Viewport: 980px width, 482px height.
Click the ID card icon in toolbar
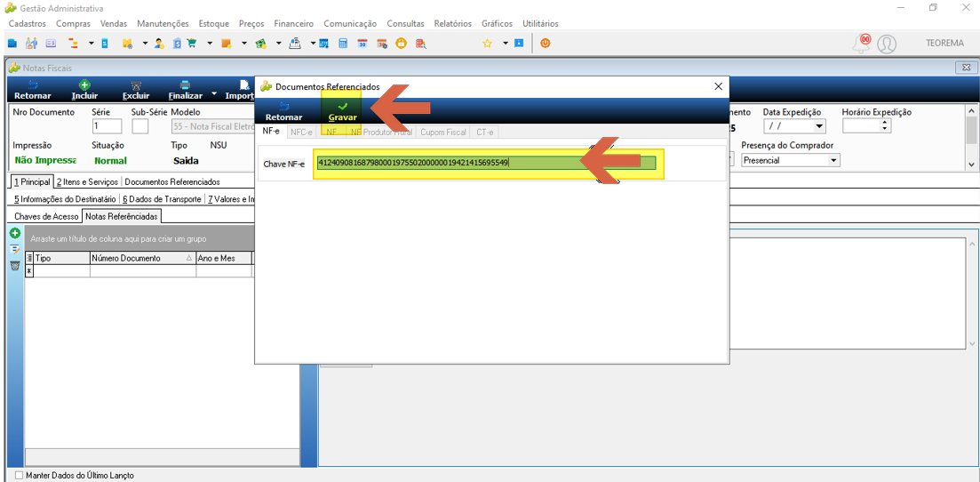tap(52, 44)
